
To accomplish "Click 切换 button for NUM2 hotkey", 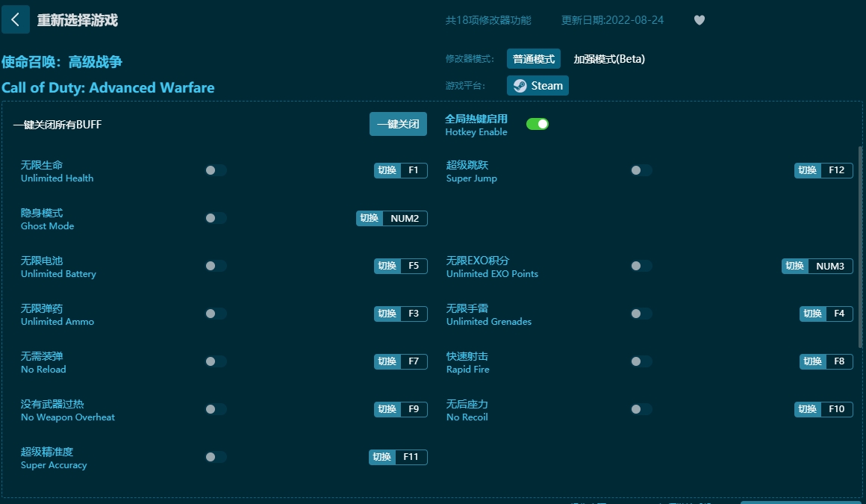I will (x=370, y=218).
